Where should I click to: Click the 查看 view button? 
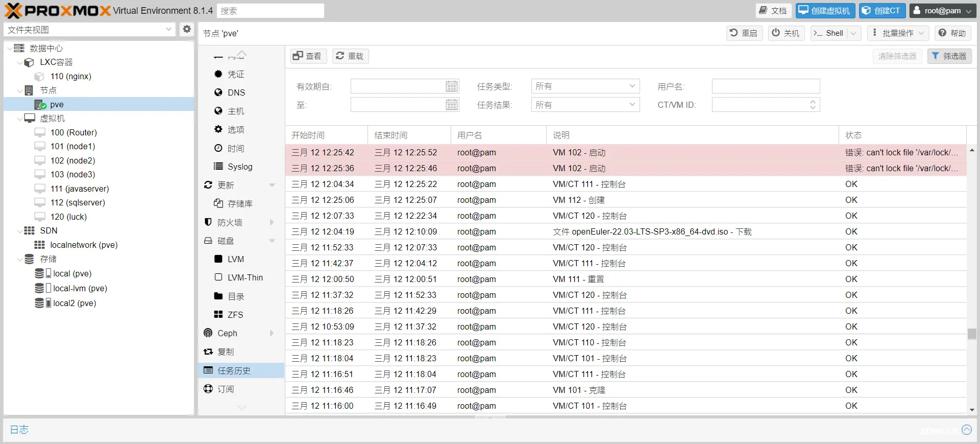coord(308,56)
